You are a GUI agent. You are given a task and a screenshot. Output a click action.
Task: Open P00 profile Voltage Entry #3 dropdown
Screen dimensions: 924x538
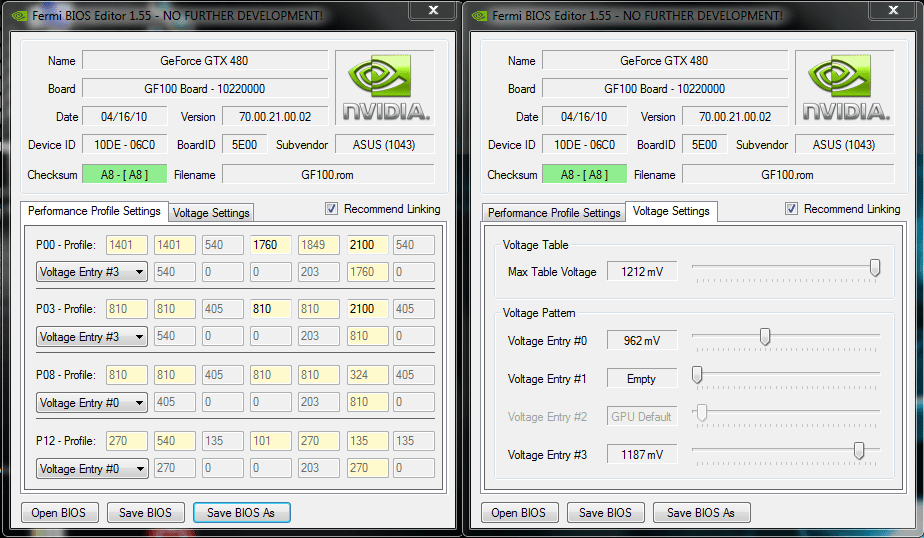tap(92, 272)
